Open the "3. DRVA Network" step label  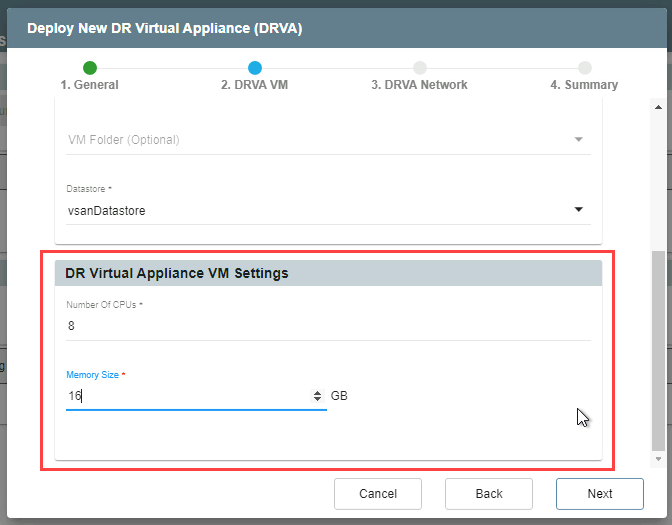click(x=419, y=85)
